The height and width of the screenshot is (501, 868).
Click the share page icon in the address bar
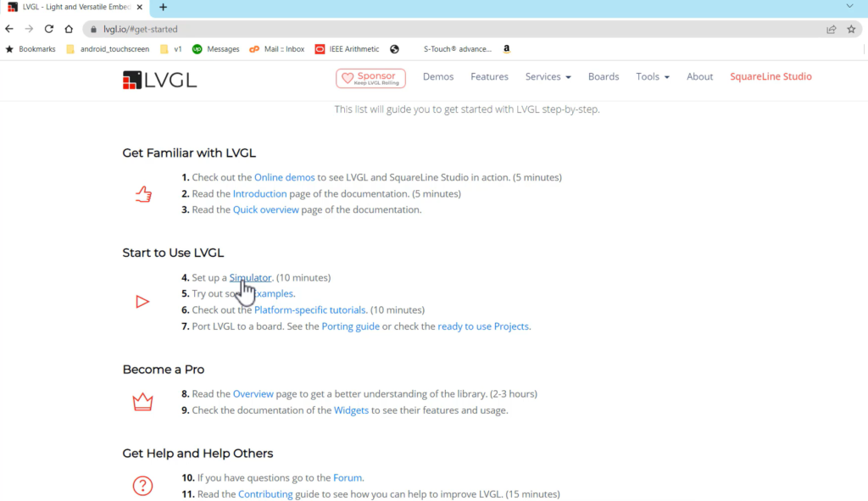(831, 30)
